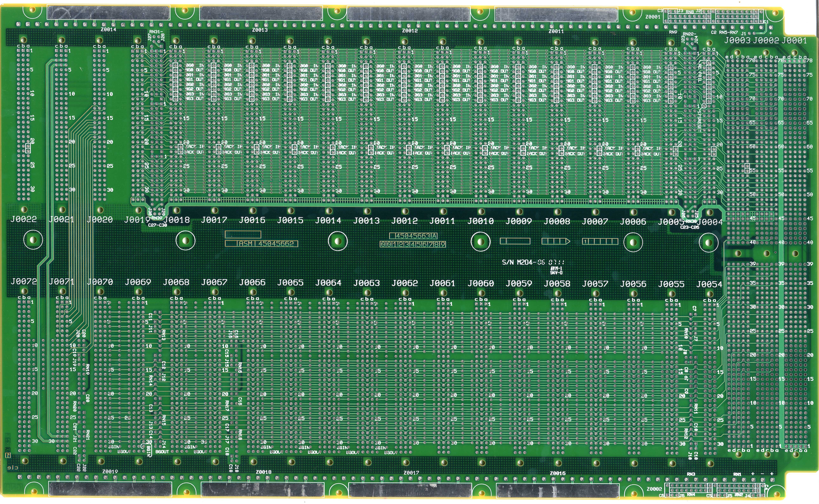This screenshot has width=819, height=504.
Task: Select the J0014 slot label
Action: pyautogui.click(x=328, y=220)
